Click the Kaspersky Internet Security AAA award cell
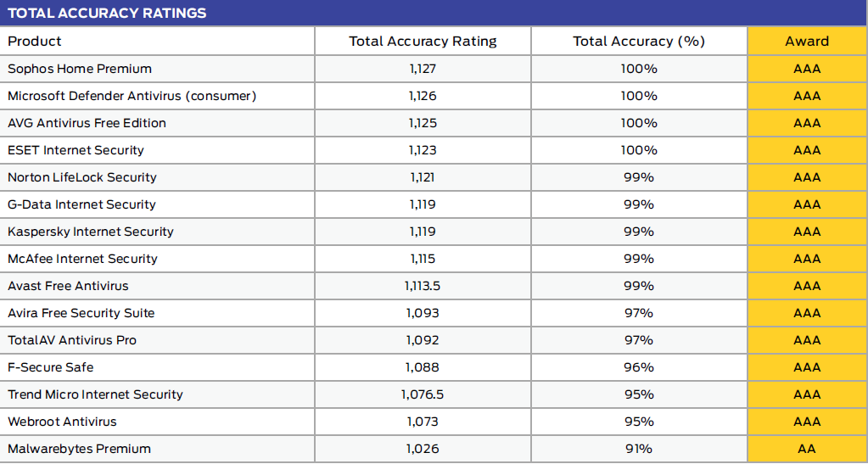 807,232
